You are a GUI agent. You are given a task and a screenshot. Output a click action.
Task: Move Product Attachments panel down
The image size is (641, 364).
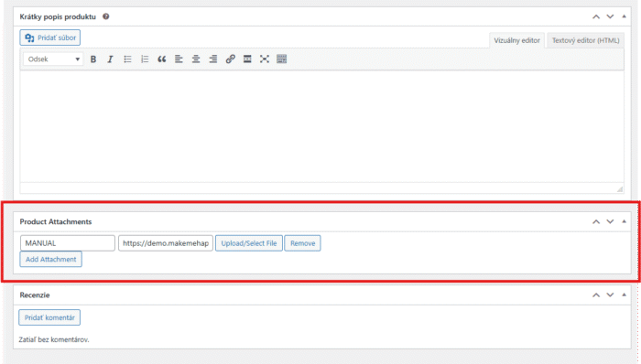(610, 221)
